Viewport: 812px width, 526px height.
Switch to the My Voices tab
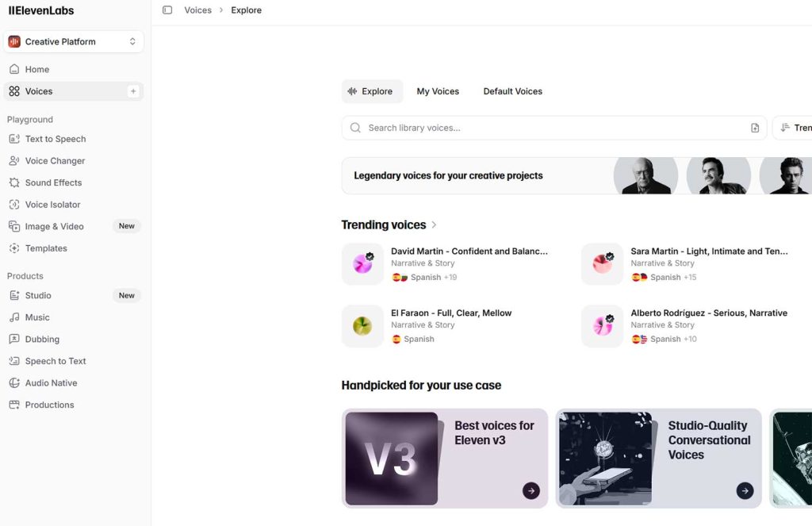(x=438, y=91)
